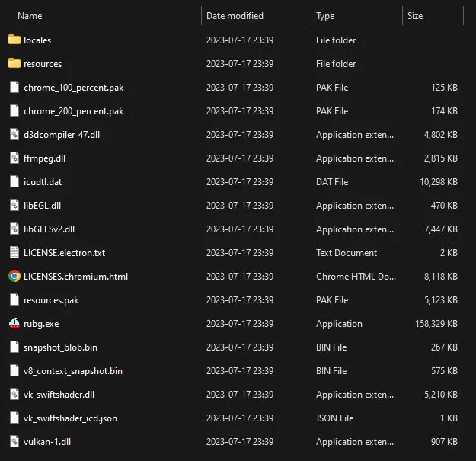Screen dimensions: 476x461
Task: Select the snapshot_blob.bin file name
Action: tap(60, 347)
